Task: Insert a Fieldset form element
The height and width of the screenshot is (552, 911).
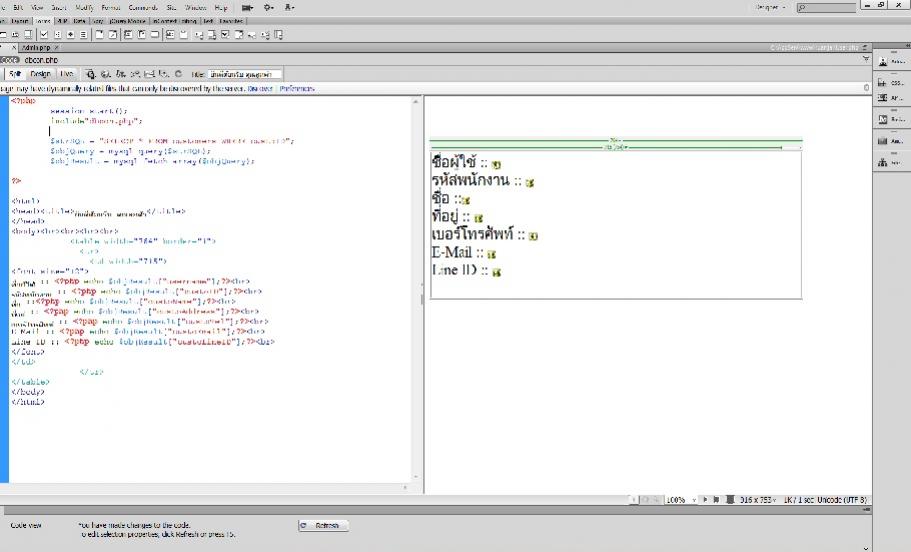Action: pyautogui.click(x=183, y=35)
